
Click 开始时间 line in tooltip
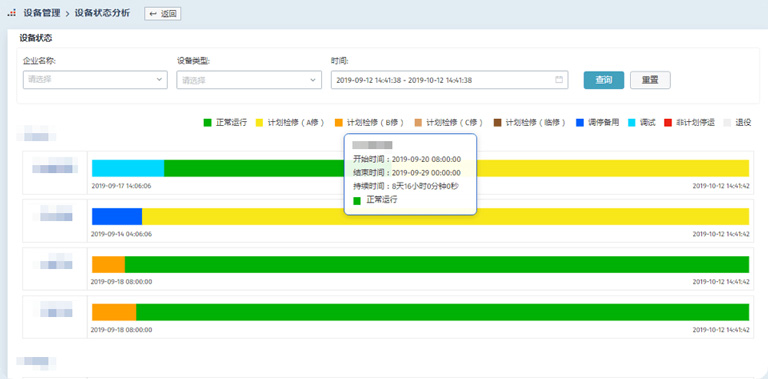click(x=407, y=159)
